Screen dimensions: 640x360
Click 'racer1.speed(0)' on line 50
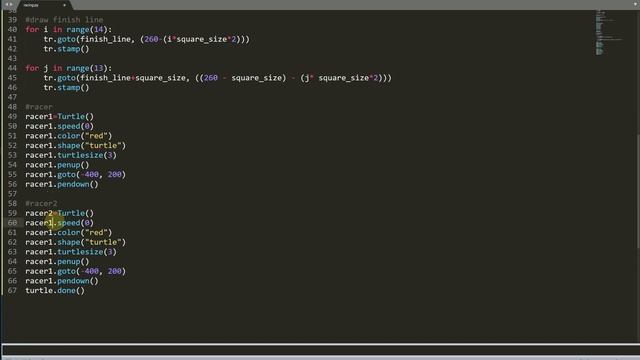pyautogui.click(x=60, y=126)
